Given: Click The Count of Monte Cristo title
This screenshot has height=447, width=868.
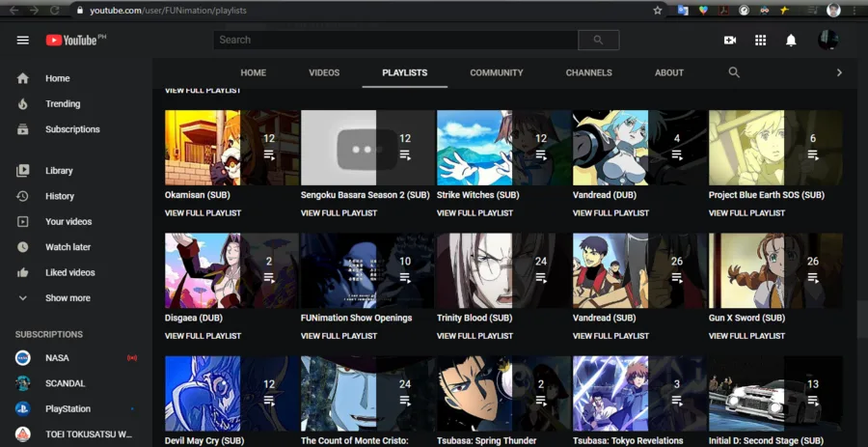Looking at the screenshot, I should (x=354, y=441).
